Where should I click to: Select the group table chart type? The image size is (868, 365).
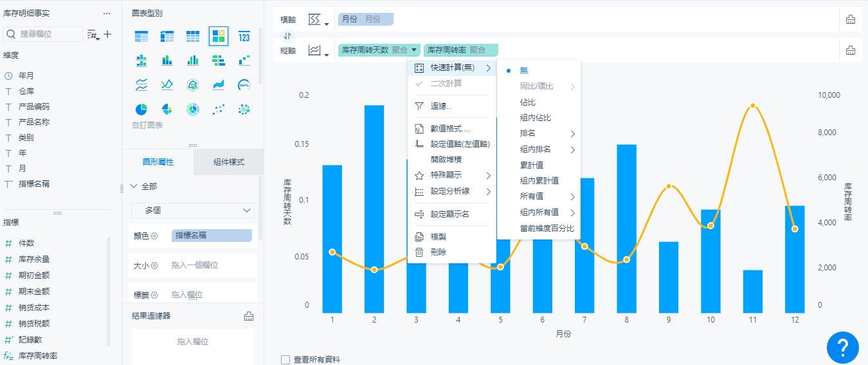click(x=141, y=37)
